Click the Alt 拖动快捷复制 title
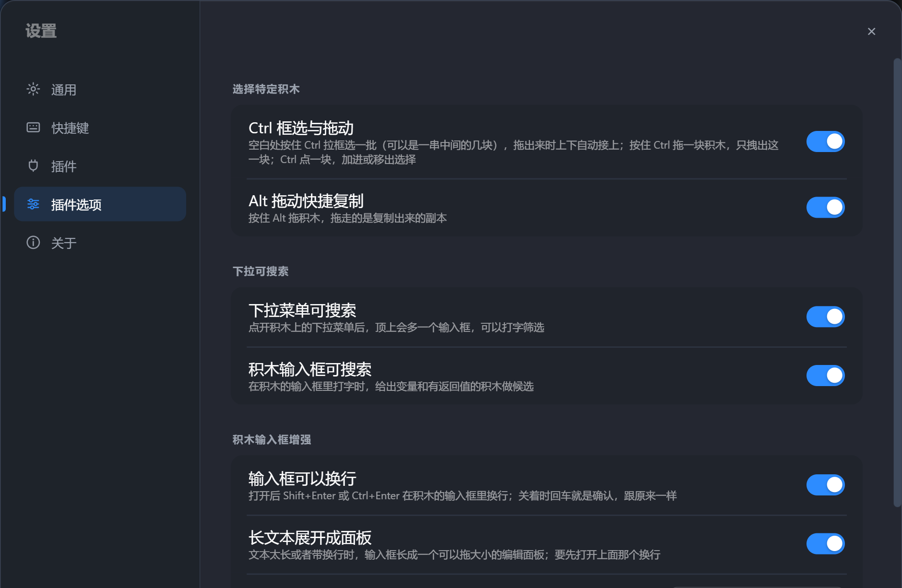The height and width of the screenshot is (588, 902). (306, 201)
